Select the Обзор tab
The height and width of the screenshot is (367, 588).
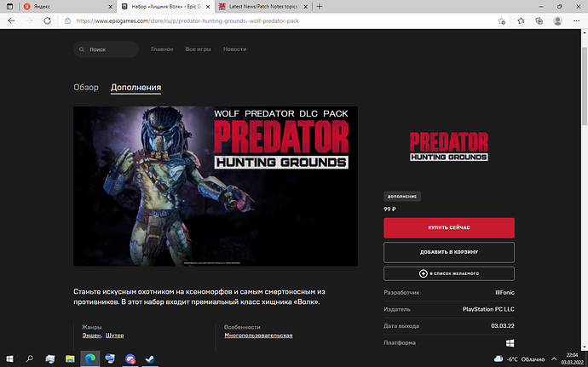(x=86, y=88)
